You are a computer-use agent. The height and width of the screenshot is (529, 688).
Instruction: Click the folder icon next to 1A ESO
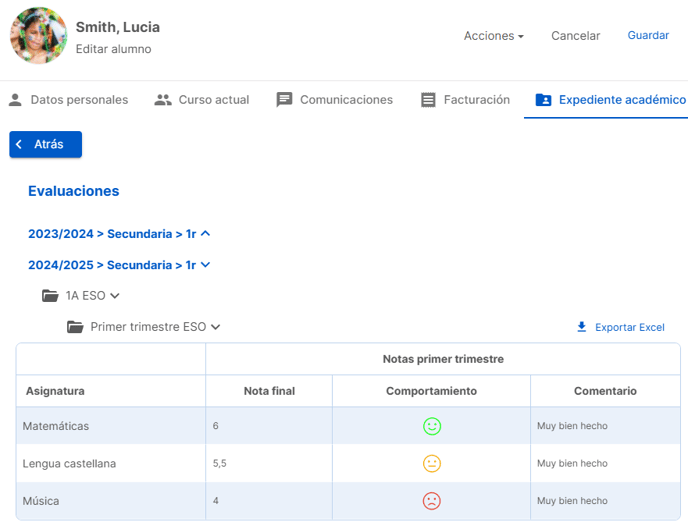[50, 296]
